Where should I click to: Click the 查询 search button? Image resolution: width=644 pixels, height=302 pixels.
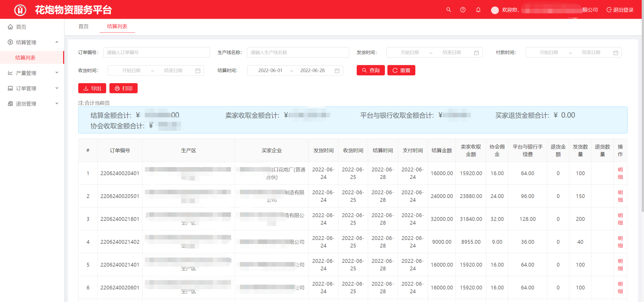coord(371,70)
